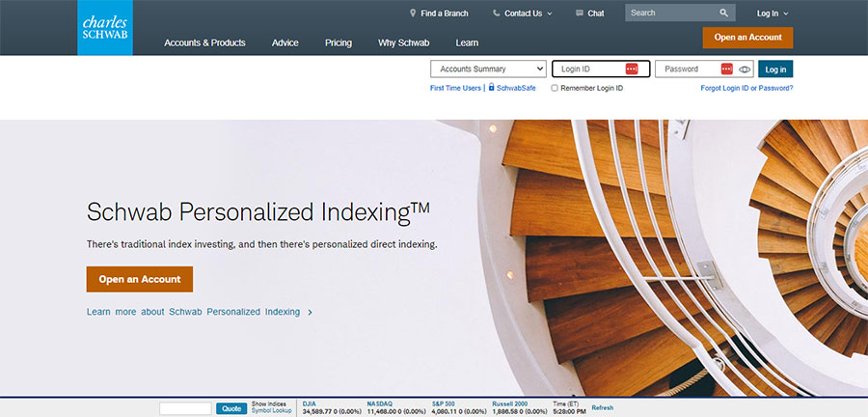Click the search magnifier icon
The image size is (868, 417).
click(723, 13)
